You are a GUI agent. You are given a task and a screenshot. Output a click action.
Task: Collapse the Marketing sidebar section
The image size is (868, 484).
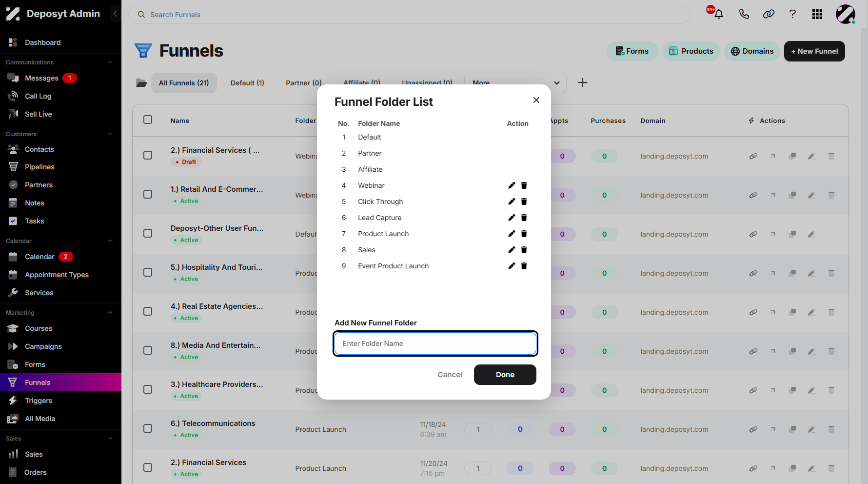click(110, 313)
